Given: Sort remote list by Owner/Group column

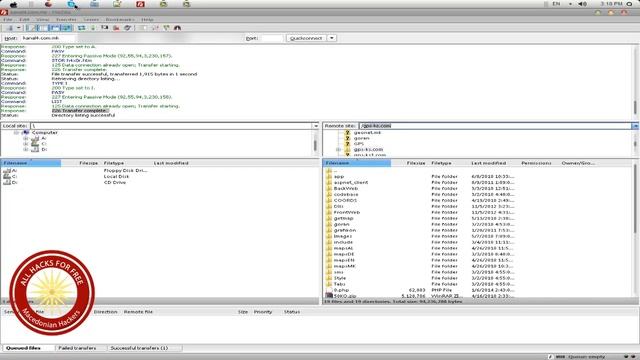Looking at the screenshot, I should [x=578, y=163].
